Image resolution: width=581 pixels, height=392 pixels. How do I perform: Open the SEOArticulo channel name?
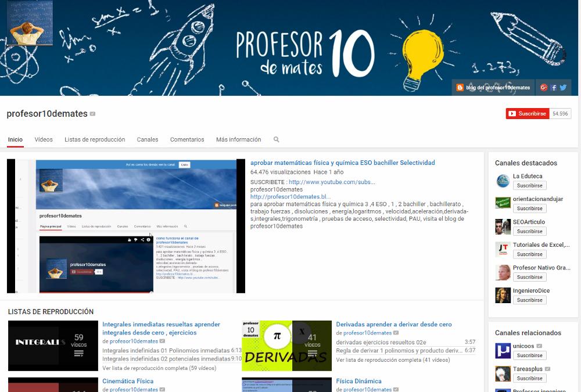529,222
